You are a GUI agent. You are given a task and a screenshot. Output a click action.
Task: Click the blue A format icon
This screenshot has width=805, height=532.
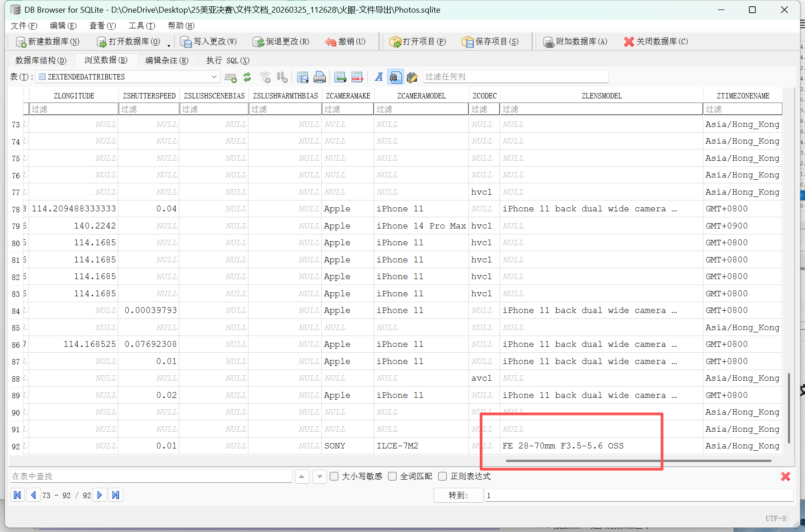tap(379, 77)
